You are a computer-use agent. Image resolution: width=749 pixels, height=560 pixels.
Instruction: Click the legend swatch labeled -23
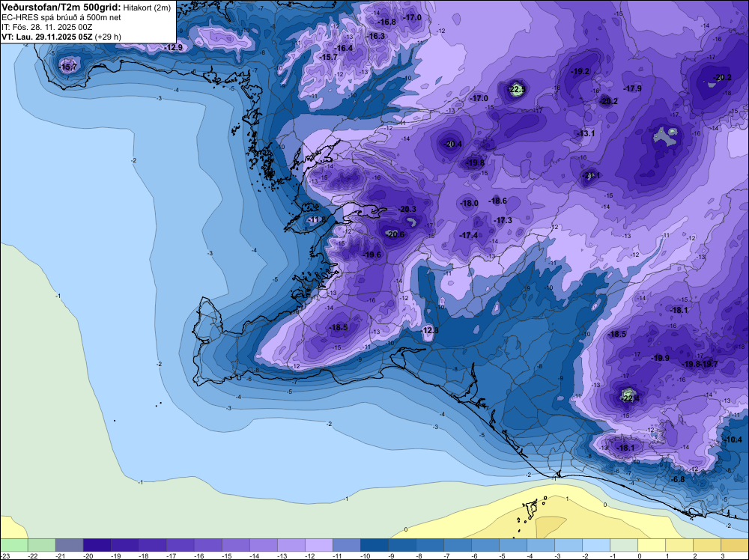pyautogui.click(x=13, y=545)
